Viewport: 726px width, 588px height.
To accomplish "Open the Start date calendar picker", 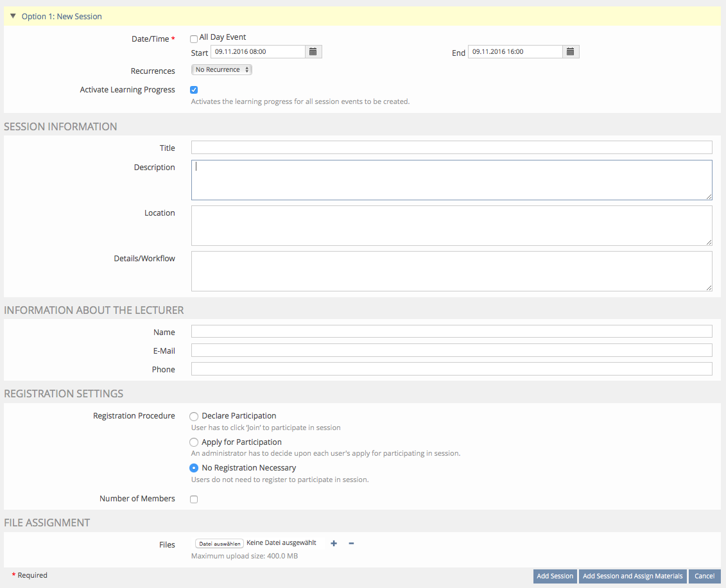I will point(313,52).
